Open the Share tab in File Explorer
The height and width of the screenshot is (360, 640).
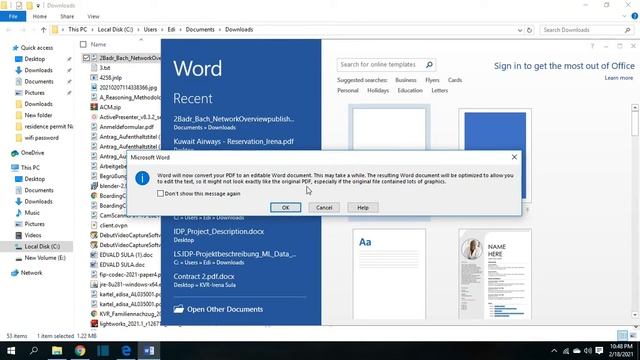coord(67,16)
